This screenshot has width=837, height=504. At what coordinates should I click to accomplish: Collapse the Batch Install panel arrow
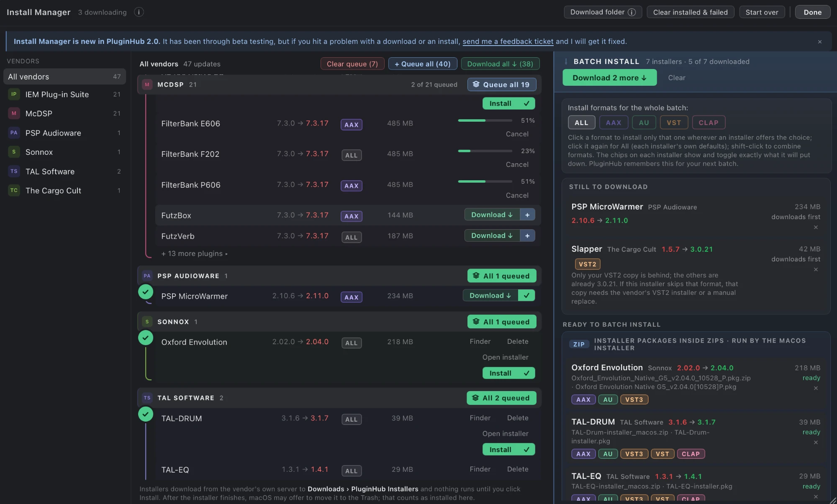[x=566, y=61]
